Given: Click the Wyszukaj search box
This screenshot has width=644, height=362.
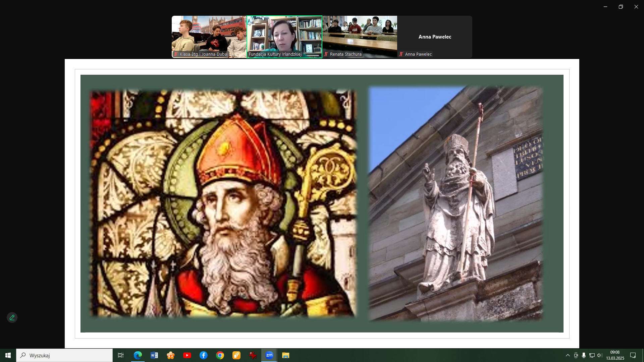Looking at the screenshot, I should (64, 355).
